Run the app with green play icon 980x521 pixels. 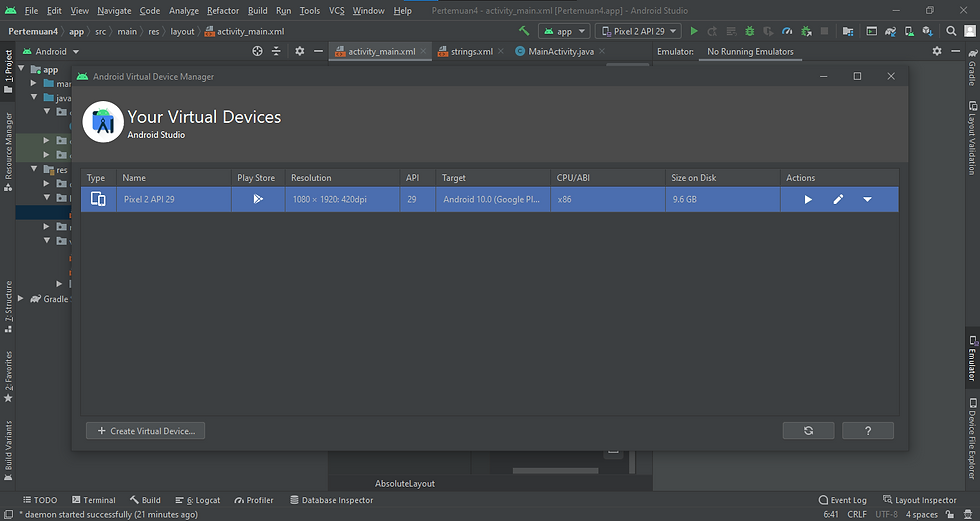click(694, 31)
